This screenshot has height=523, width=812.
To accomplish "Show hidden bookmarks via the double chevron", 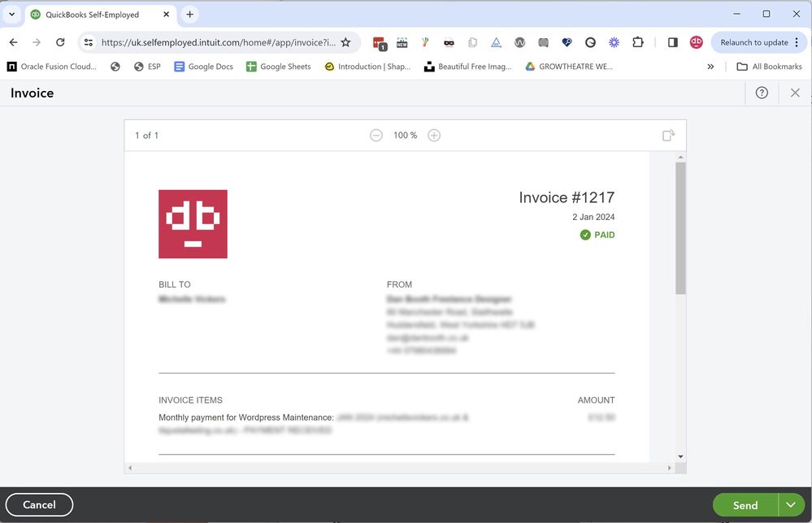I will (711, 66).
